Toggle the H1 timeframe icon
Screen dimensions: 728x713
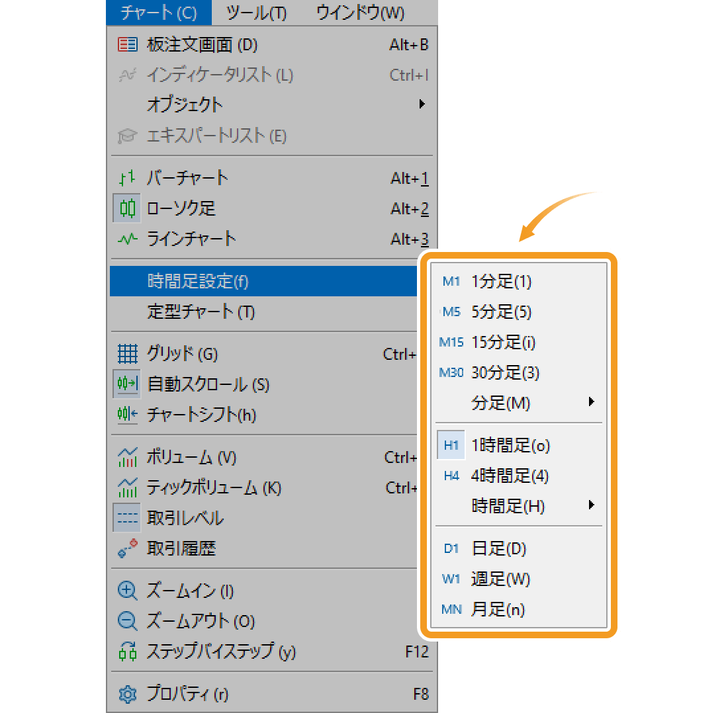tap(451, 445)
